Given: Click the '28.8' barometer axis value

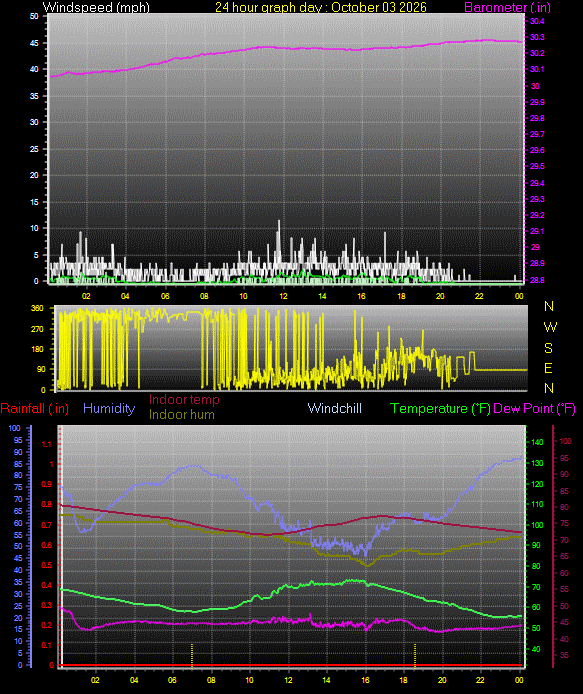Looking at the screenshot, I should point(537,280).
